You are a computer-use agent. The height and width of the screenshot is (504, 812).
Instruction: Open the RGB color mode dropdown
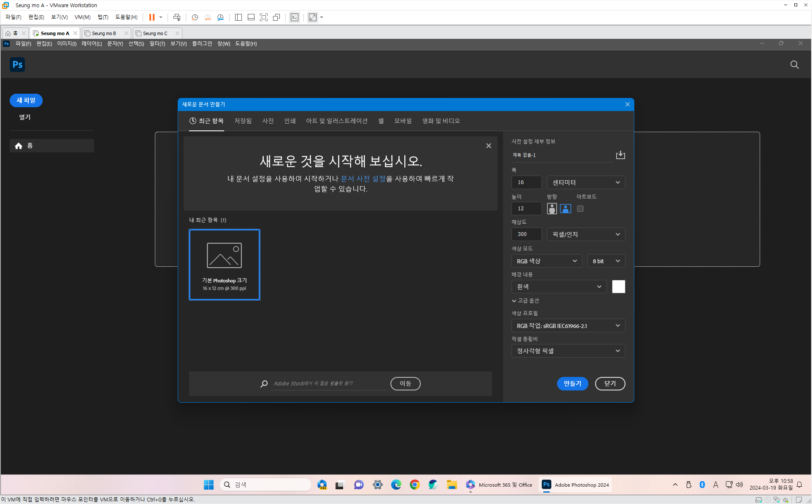tap(546, 261)
